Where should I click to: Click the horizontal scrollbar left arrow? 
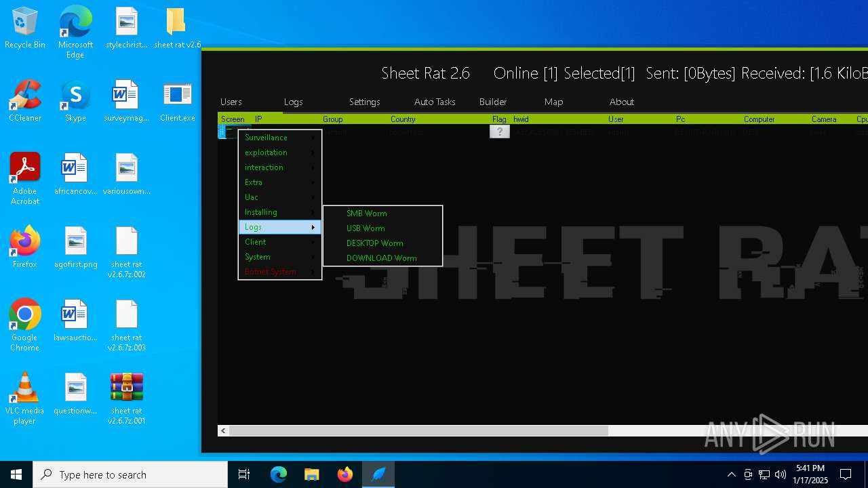click(x=223, y=431)
